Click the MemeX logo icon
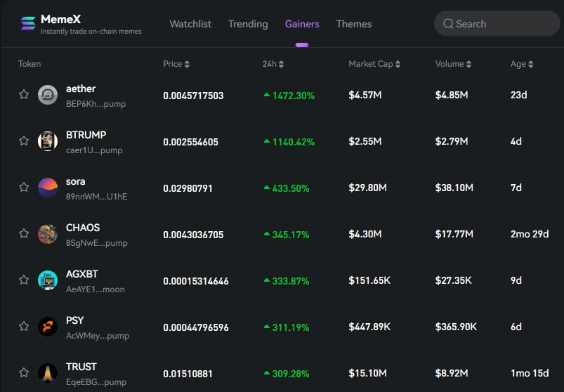The image size is (564, 392). pos(28,23)
